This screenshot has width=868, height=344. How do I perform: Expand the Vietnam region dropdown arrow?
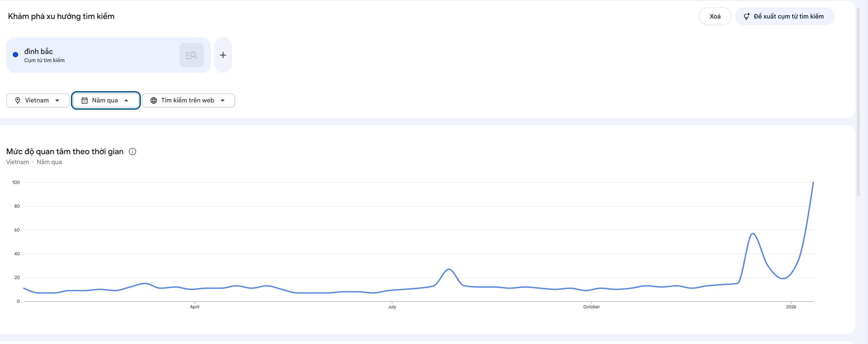click(57, 100)
